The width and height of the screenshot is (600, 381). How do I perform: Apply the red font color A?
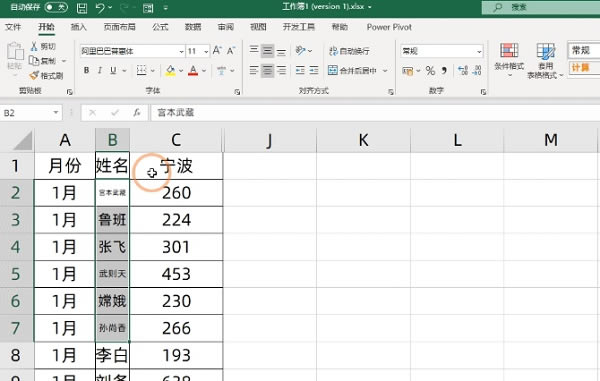[193, 70]
